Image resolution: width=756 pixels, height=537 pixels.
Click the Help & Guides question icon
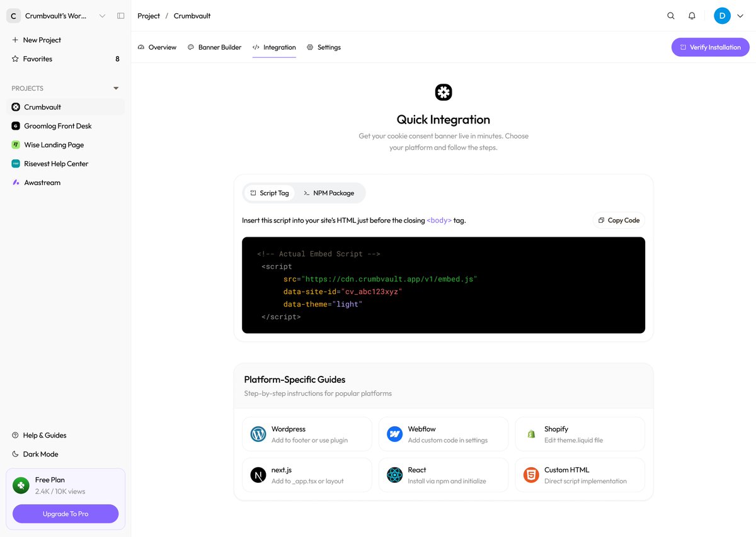click(15, 435)
